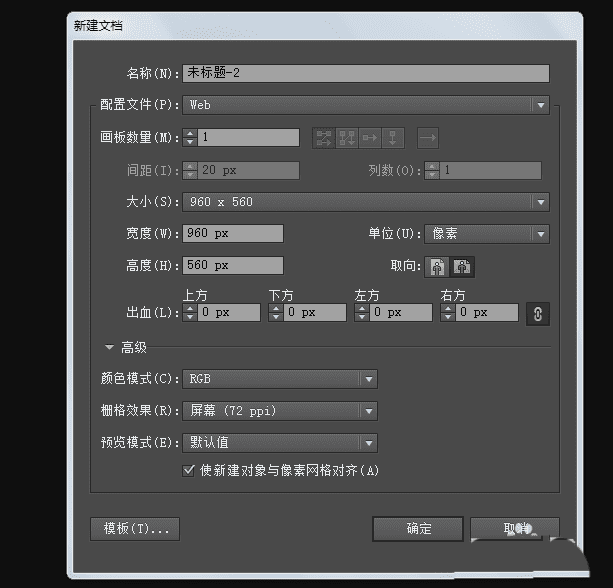
Task: Toggle the bleed link chain icon
Action: click(538, 314)
